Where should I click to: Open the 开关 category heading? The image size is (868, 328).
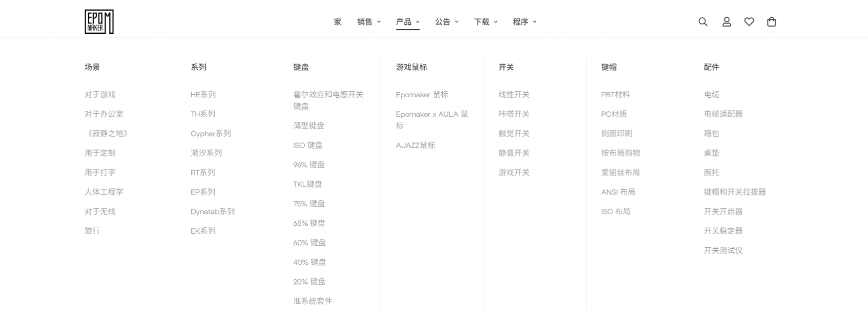coord(506,67)
